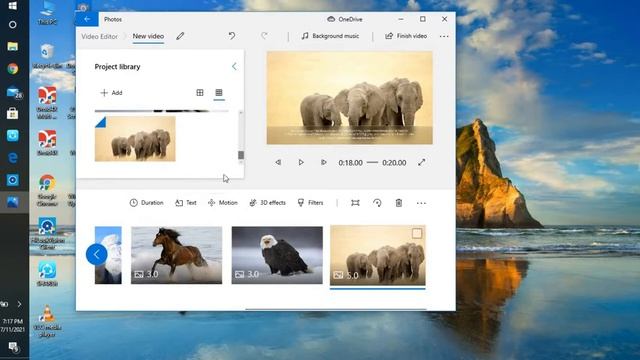640x360 pixels.
Task: Go to previous storyboard clips with blue arrow
Action: (x=97, y=254)
